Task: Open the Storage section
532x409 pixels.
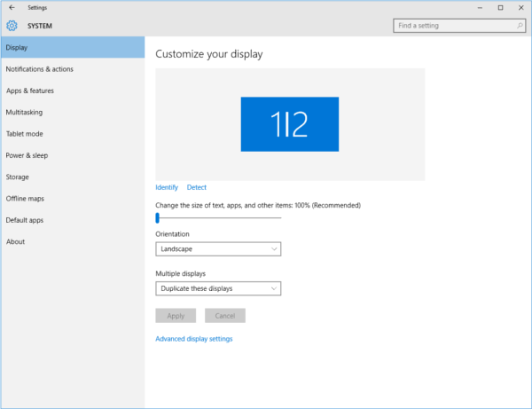Action: (73, 177)
